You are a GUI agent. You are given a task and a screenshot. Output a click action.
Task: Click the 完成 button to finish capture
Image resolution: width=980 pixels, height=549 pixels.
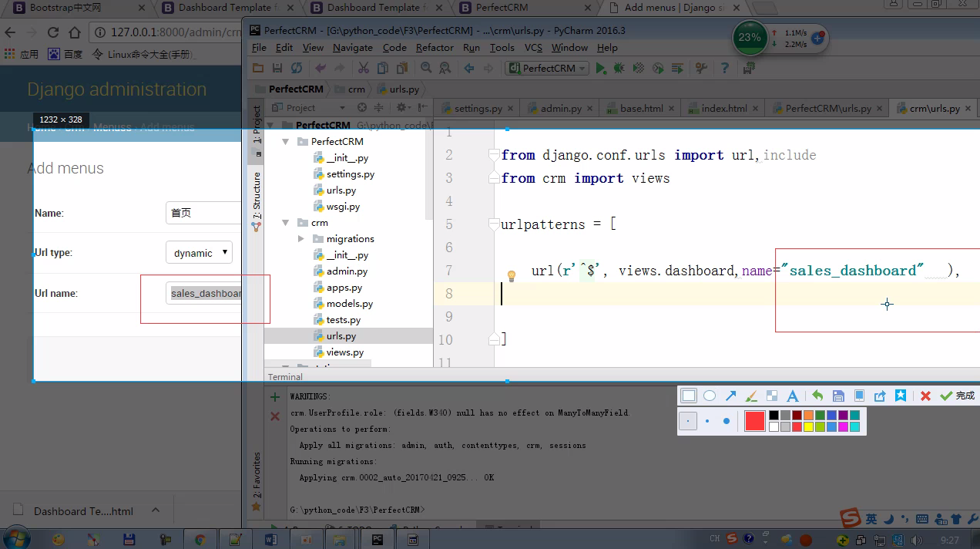coord(958,396)
